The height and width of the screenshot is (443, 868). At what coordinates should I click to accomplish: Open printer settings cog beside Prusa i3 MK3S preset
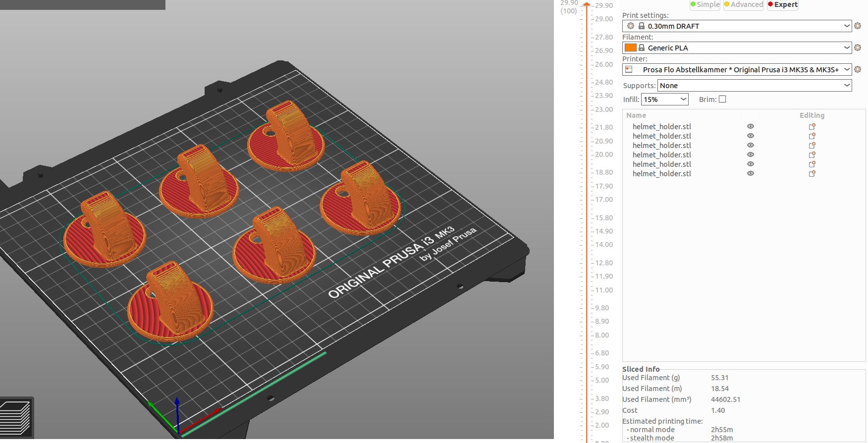click(x=858, y=69)
